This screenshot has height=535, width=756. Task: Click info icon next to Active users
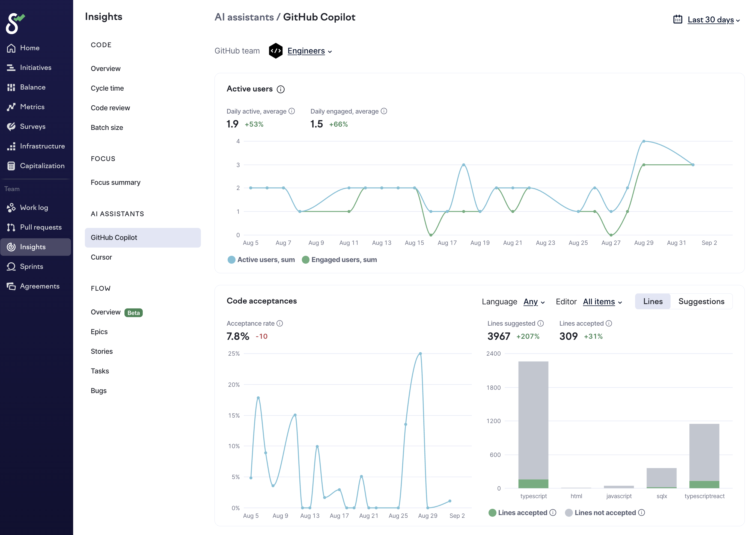tap(281, 89)
